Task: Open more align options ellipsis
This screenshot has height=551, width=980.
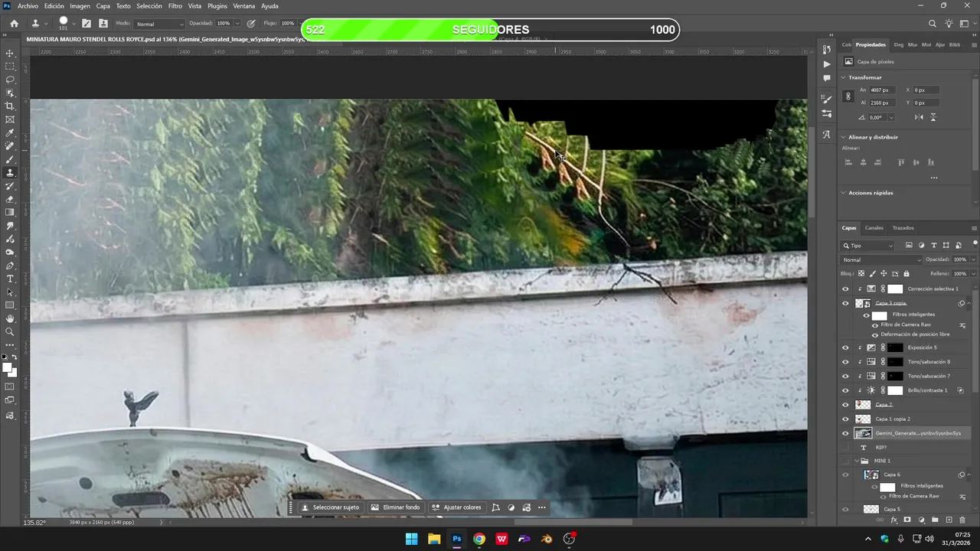Action: (933, 178)
